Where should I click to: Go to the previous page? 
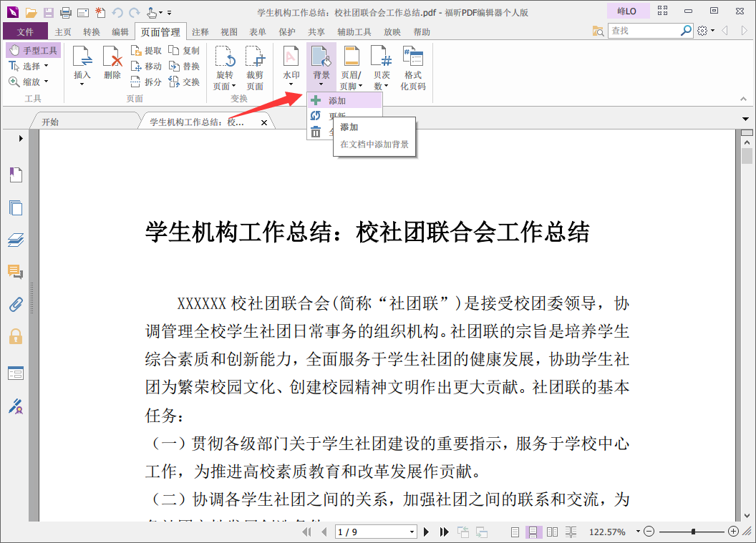pyautogui.click(x=324, y=532)
